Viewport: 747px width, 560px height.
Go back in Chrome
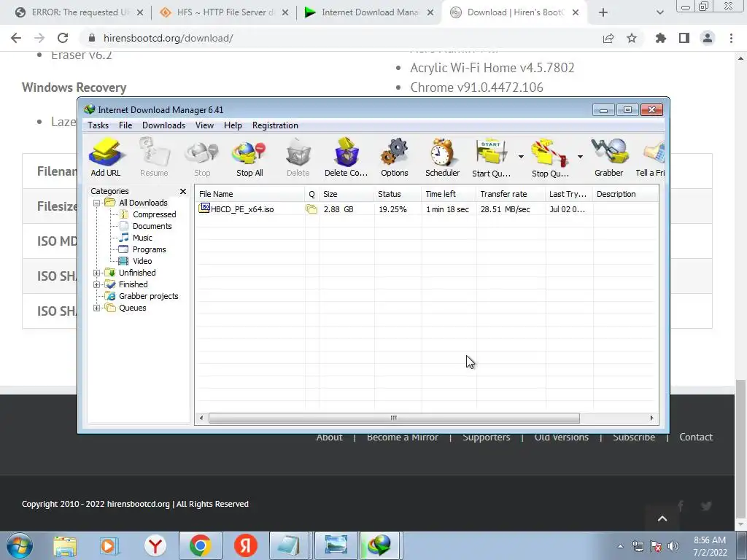pos(16,38)
